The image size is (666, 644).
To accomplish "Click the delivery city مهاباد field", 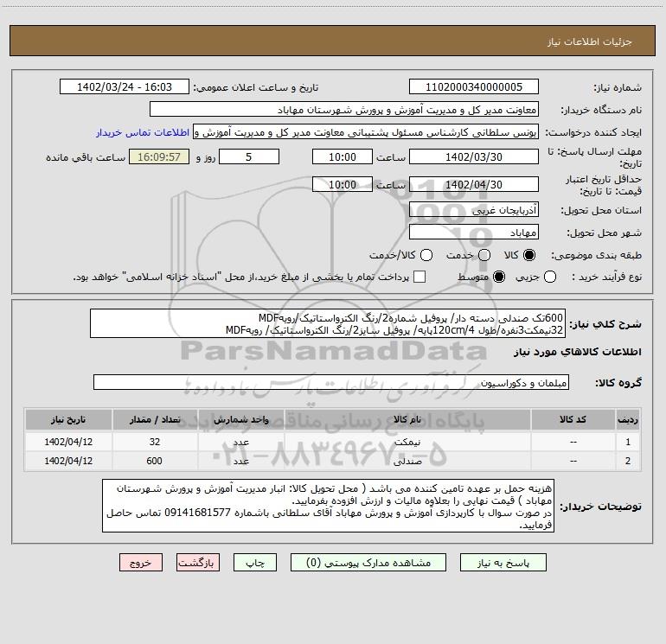I will (x=474, y=232).
